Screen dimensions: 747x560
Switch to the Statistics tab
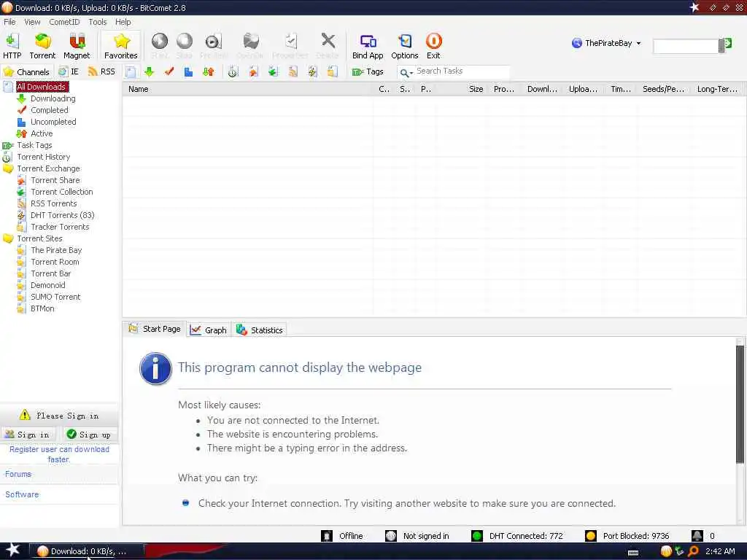(260, 330)
